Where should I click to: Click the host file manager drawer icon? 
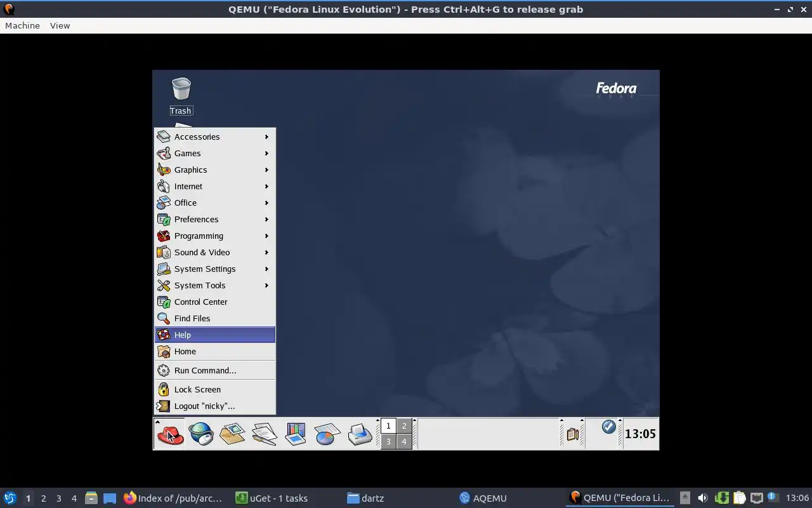91,498
